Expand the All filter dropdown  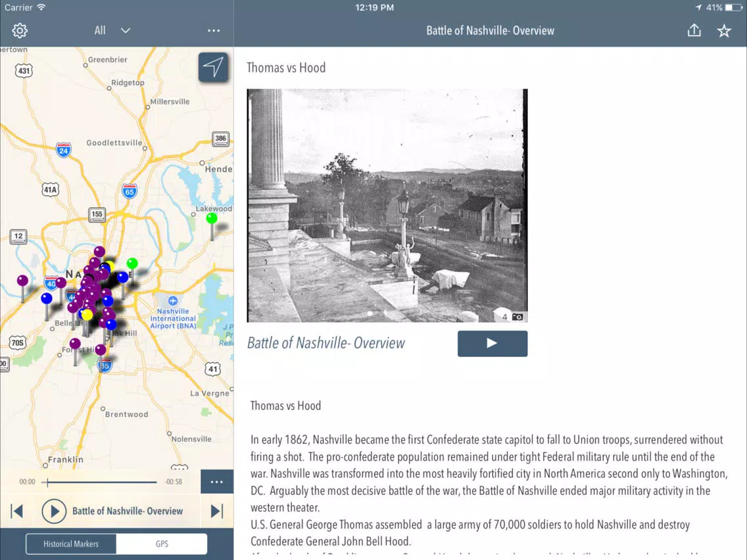tap(112, 30)
